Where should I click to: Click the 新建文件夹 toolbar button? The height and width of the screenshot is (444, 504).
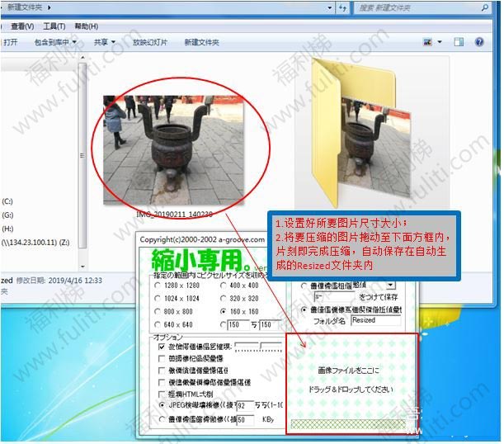click(201, 42)
